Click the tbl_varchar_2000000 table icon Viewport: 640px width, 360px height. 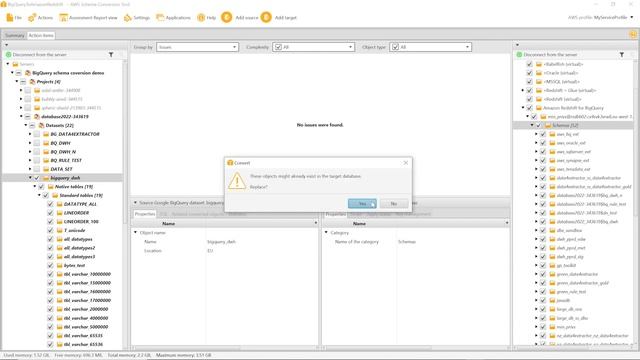60,309
